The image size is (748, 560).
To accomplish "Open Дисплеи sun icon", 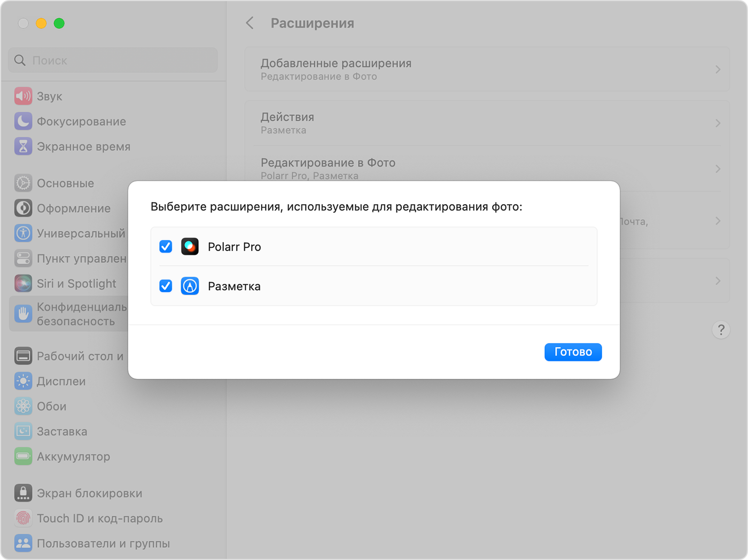I will pos(23,381).
